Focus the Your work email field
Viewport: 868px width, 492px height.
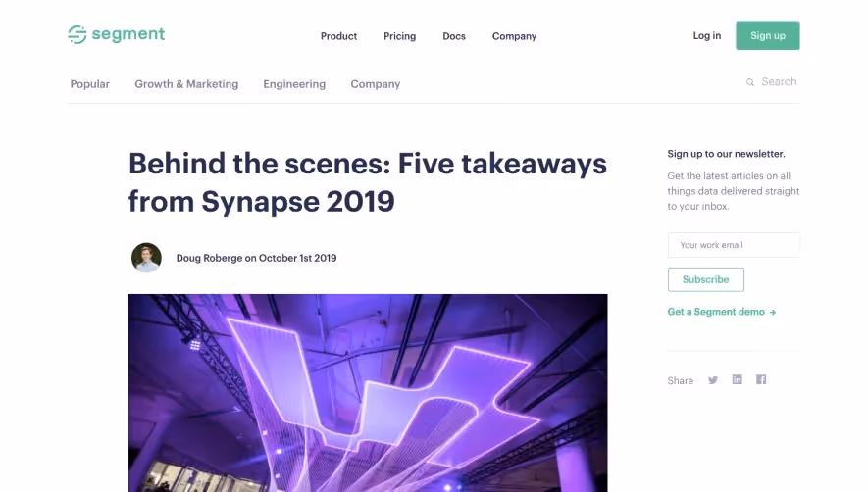coord(734,245)
